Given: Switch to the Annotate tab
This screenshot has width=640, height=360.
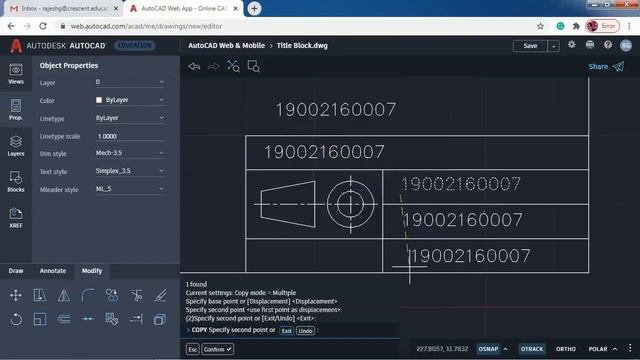Looking at the screenshot, I should coord(53,271).
